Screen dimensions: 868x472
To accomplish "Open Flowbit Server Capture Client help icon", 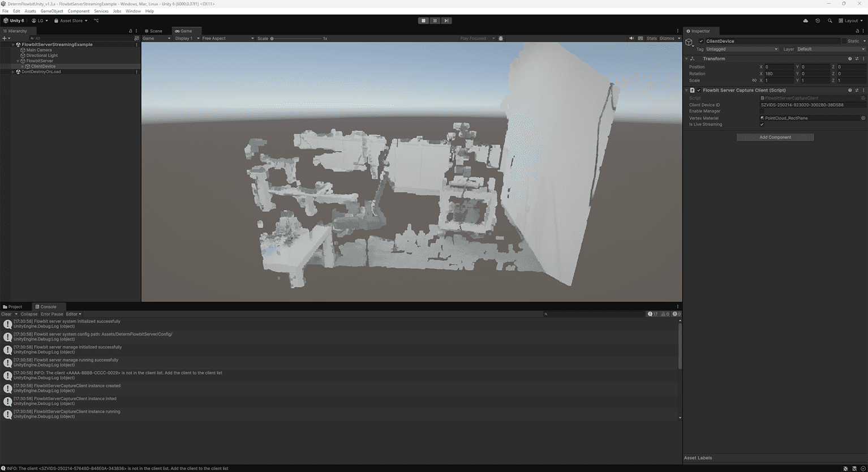I will coord(850,90).
